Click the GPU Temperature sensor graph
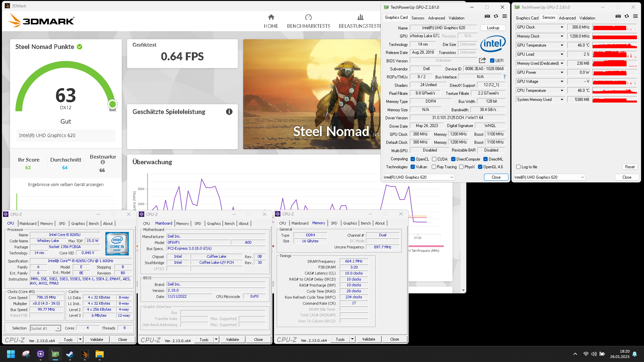The height and width of the screenshot is (362, 644). pos(614,45)
